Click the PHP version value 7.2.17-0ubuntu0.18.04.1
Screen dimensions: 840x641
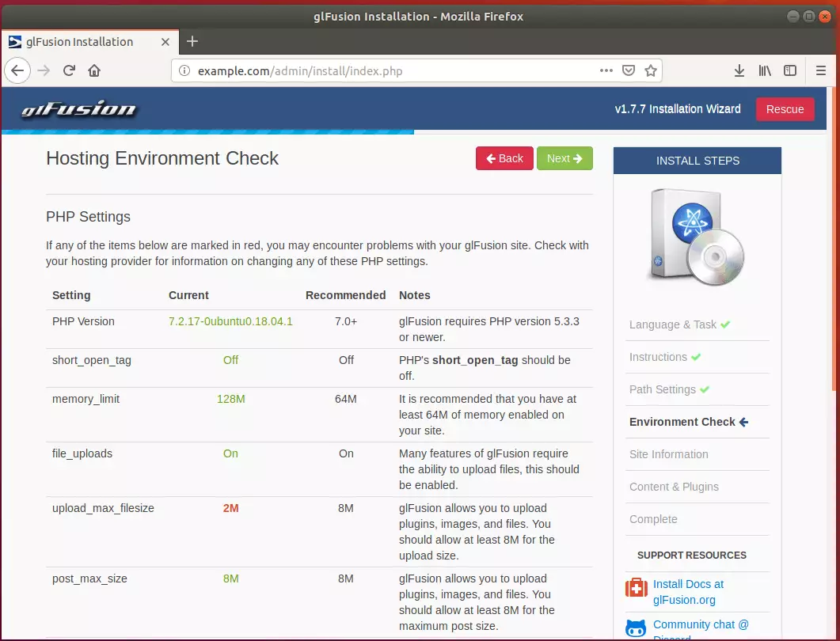coord(230,321)
